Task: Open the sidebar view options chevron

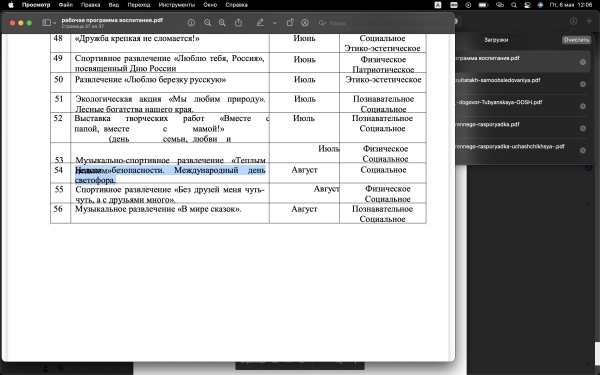Action: click(x=54, y=23)
